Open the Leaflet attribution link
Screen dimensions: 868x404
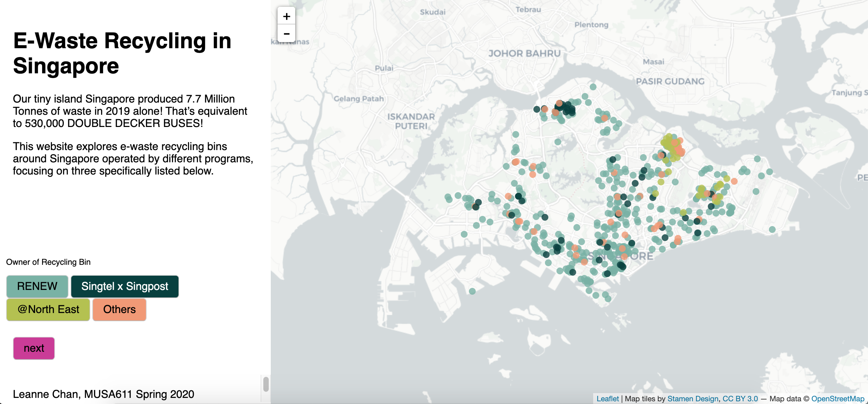coord(607,399)
